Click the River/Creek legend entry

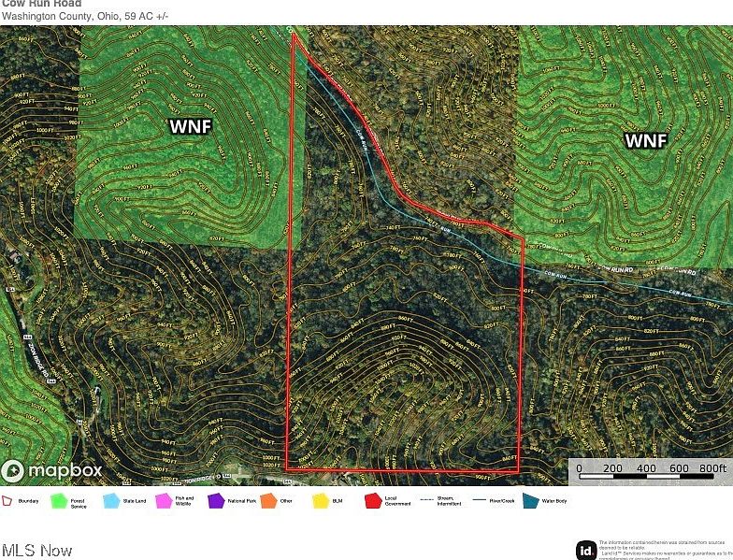coord(485,501)
